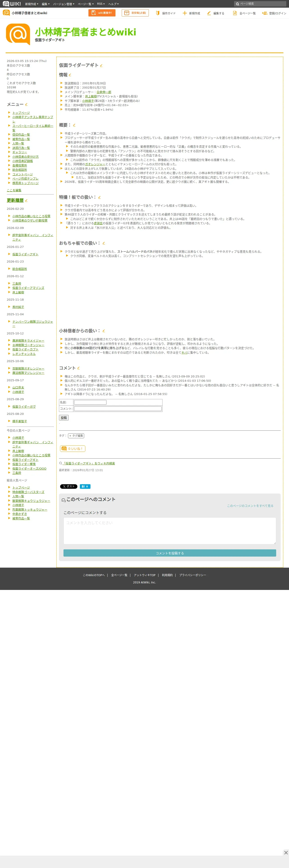The width and height of the screenshot is (289, 868).
Task: Open the ヘルプ dropdown menu
Action: tap(113, 4)
